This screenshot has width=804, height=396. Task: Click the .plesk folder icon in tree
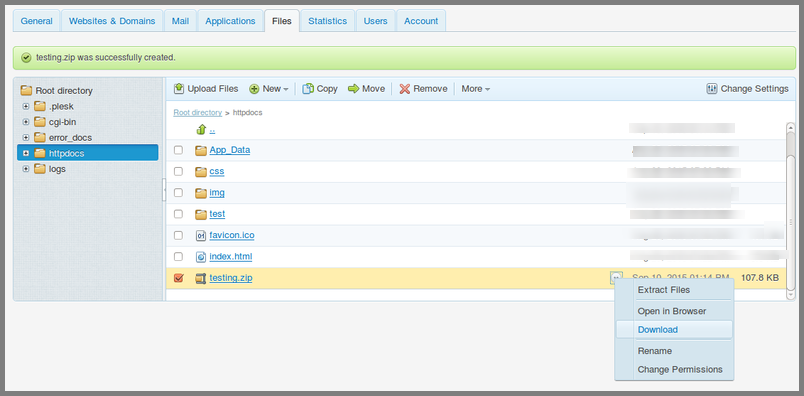(x=40, y=107)
